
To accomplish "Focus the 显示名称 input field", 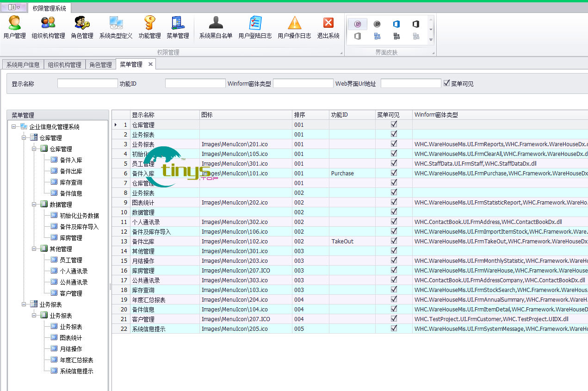I will (x=87, y=83).
